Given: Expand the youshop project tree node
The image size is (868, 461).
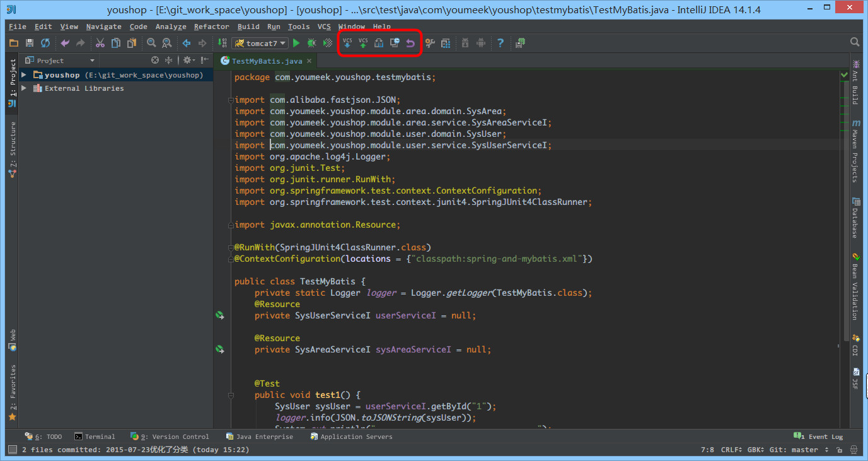Looking at the screenshot, I should click(x=24, y=75).
